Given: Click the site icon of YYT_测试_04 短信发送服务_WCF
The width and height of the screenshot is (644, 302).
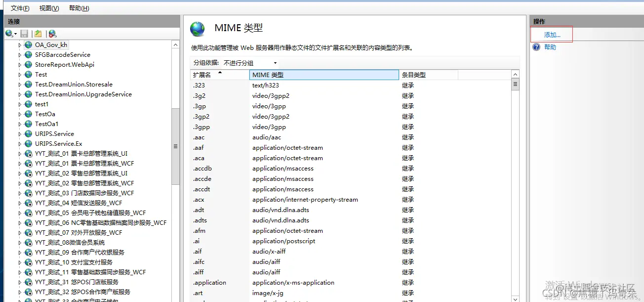Looking at the screenshot, I should pos(28,203).
